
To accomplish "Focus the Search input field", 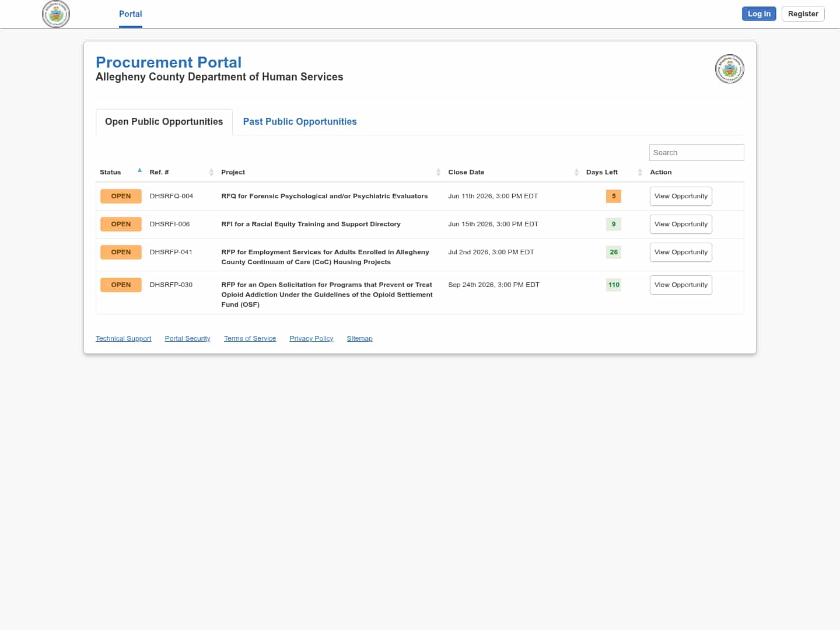I will tap(696, 152).
